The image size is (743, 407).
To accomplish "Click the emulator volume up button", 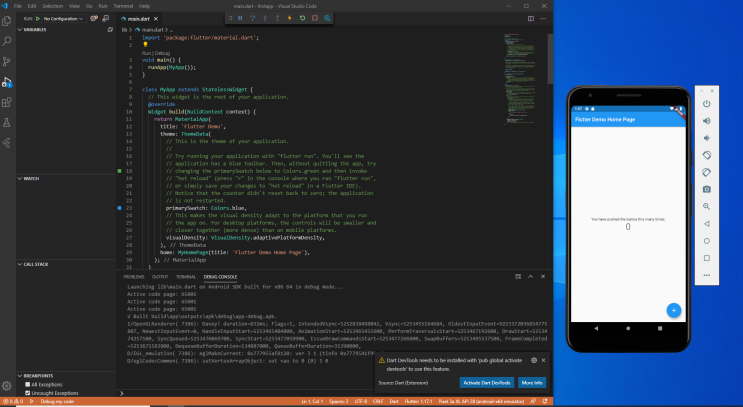I will click(707, 121).
